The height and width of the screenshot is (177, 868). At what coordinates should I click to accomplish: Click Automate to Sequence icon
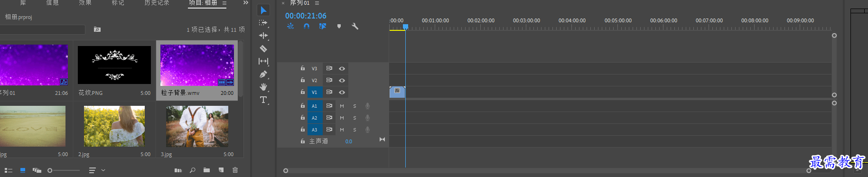(x=178, y=170)
